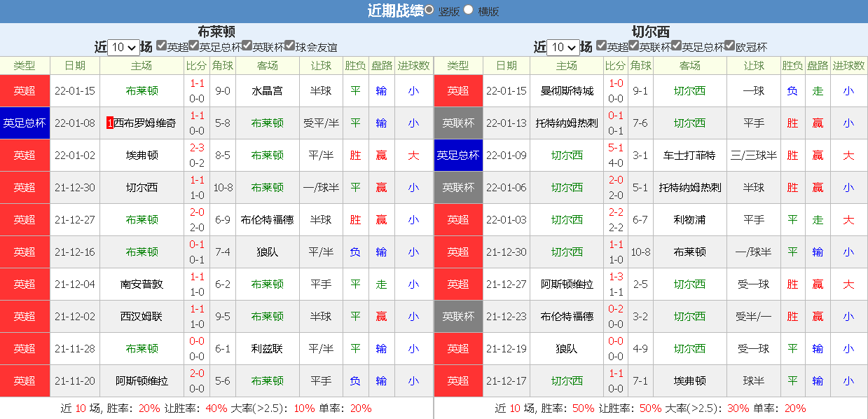Open the 车士打菲特 team link
The width and height of the screenshot is (868, 419).
690,155
